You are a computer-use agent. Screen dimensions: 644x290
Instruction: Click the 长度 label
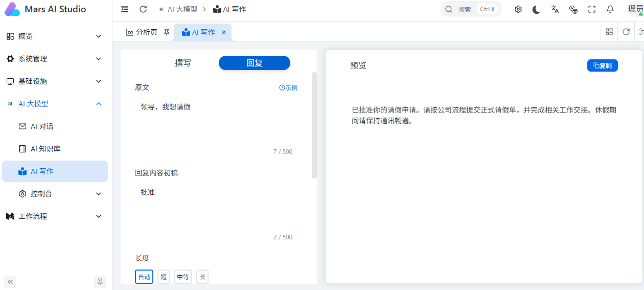pos(143,258)
